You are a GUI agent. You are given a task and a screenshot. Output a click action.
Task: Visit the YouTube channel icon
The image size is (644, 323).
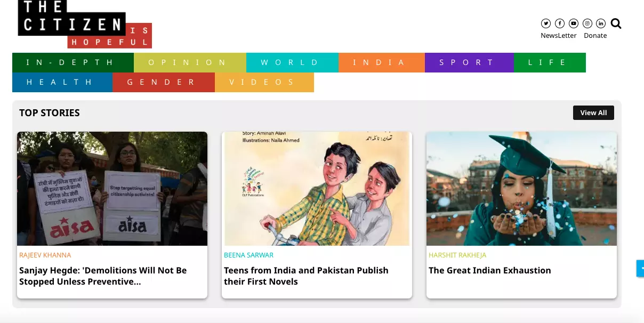click(x=573, y=23)
